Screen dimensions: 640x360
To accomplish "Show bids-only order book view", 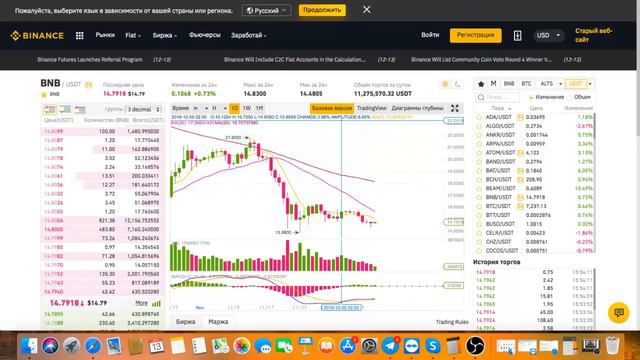I will coord(65,109).
